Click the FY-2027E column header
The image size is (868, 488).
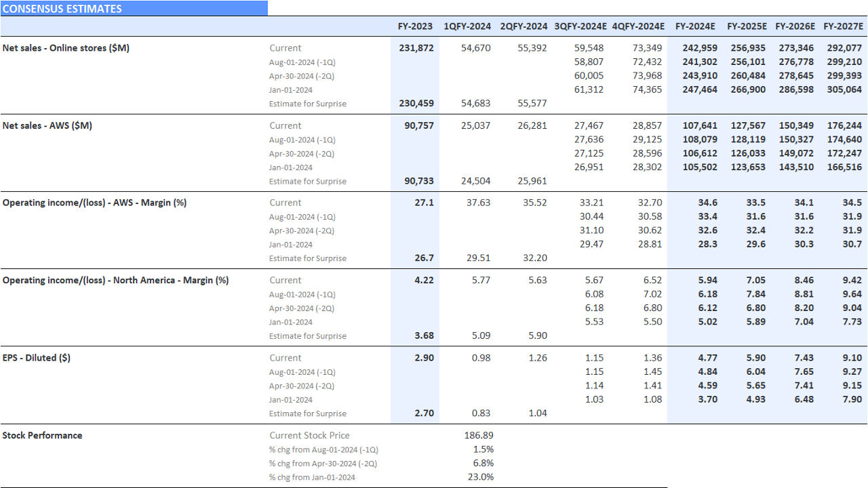(843, 26)
